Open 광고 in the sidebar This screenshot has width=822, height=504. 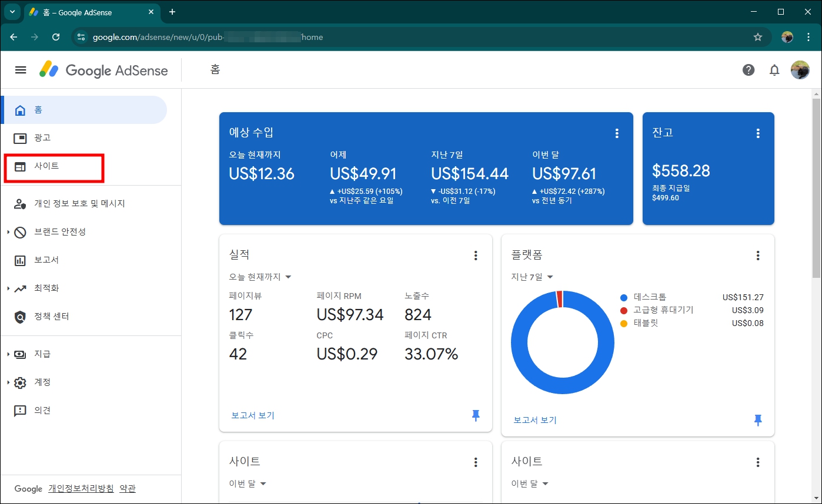click(x=84, y=138)
